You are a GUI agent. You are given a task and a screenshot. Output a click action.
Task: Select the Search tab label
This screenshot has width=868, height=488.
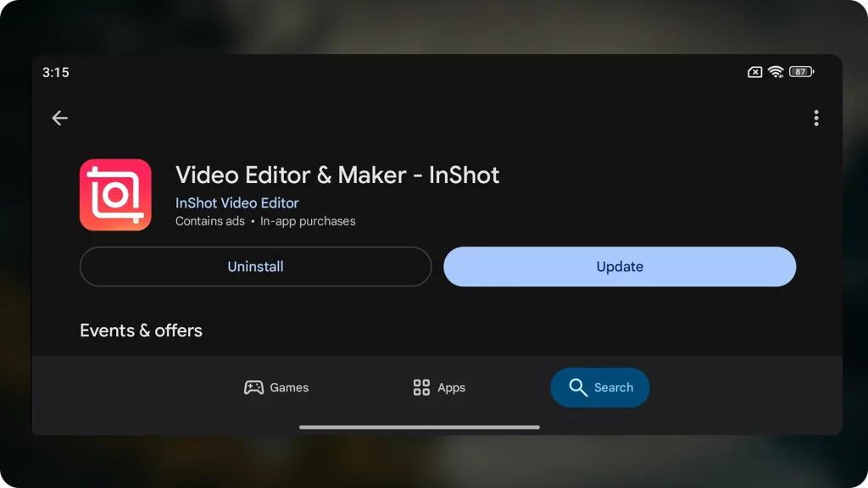point(613,388)
